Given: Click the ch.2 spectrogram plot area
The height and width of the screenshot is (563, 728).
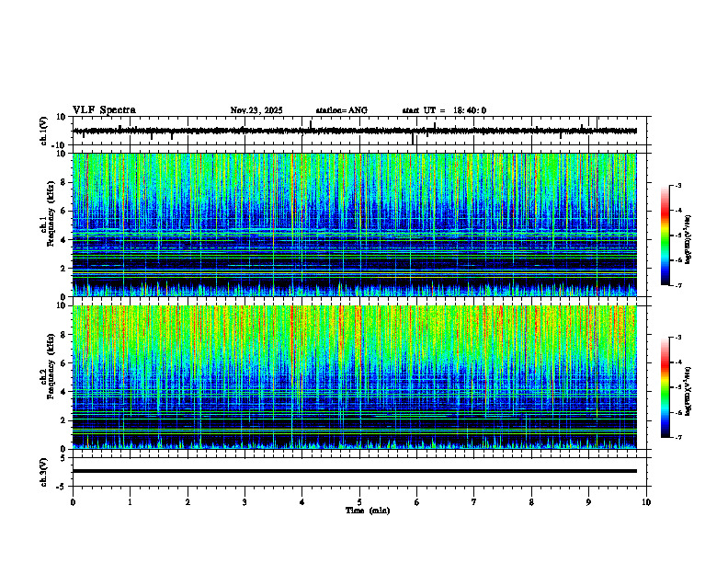Looking at the screenshot, I should [355, 377].
